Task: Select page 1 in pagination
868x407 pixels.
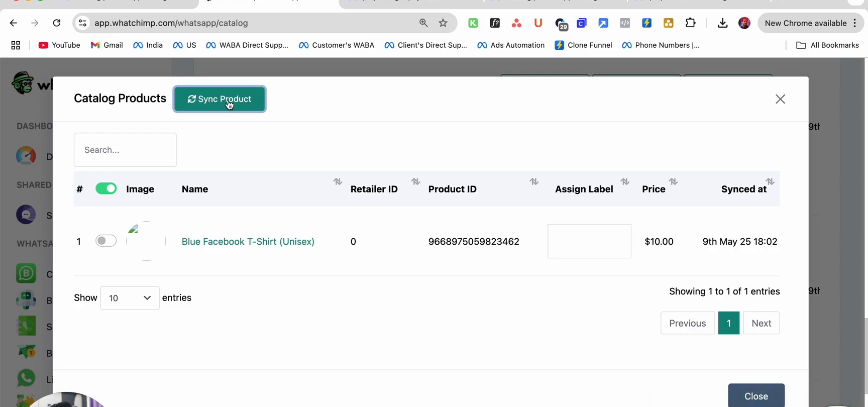Action: [729, 323]
